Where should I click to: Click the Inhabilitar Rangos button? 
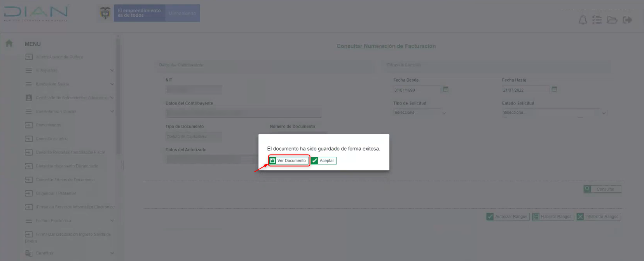(599, 217)
